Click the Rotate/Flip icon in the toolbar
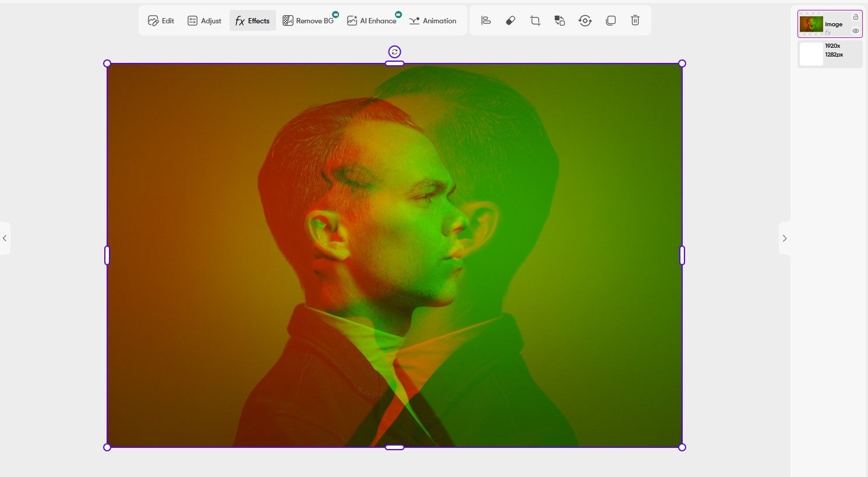 tap(585, 20)
